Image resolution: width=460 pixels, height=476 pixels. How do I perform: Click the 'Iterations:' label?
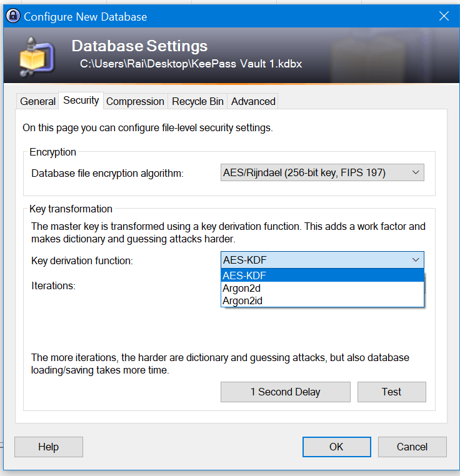point(53,285)
